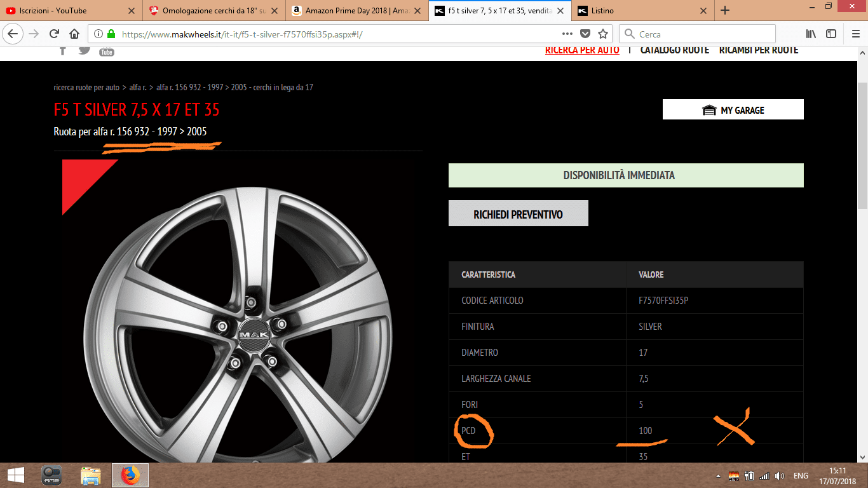
Task: Switch to the Omologazione cerchi tab
Action: click(214, 10)
